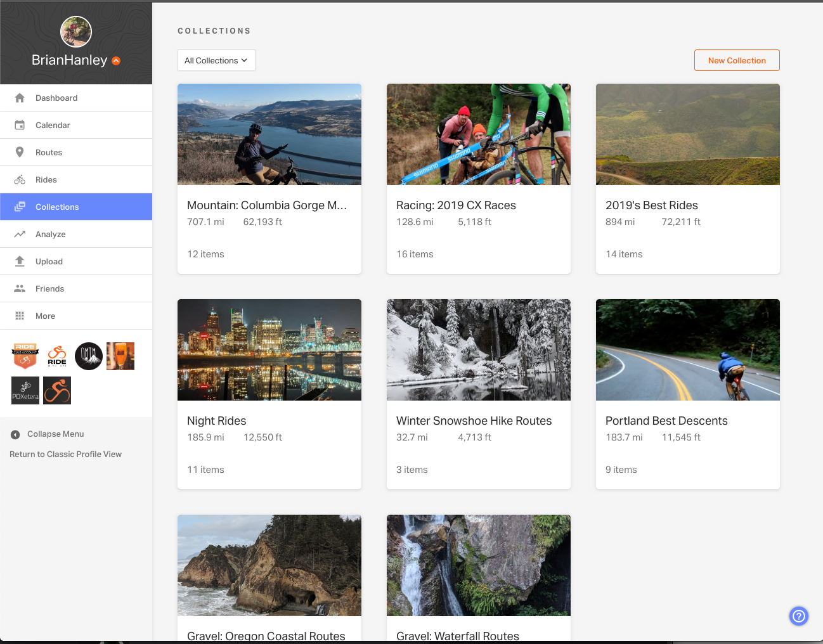Click the Dashboard home icon
The width and height of the screenshot is (823, 644).
[x=20, y=98]
